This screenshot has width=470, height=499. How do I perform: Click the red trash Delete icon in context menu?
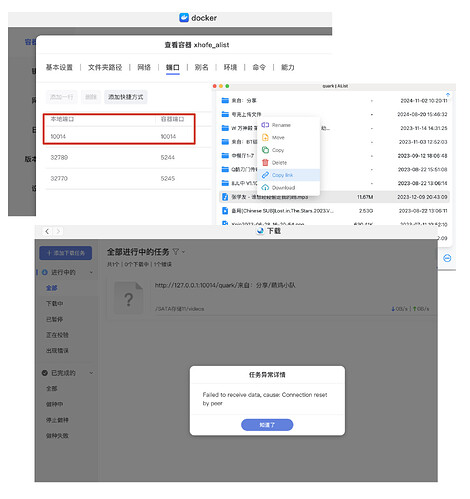(x=265, y=162)
